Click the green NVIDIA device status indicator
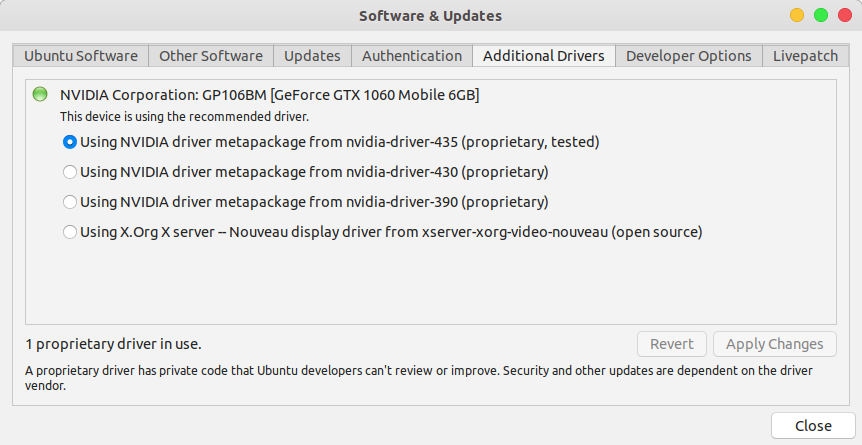 pyautogui.click(x=40, y=95)
